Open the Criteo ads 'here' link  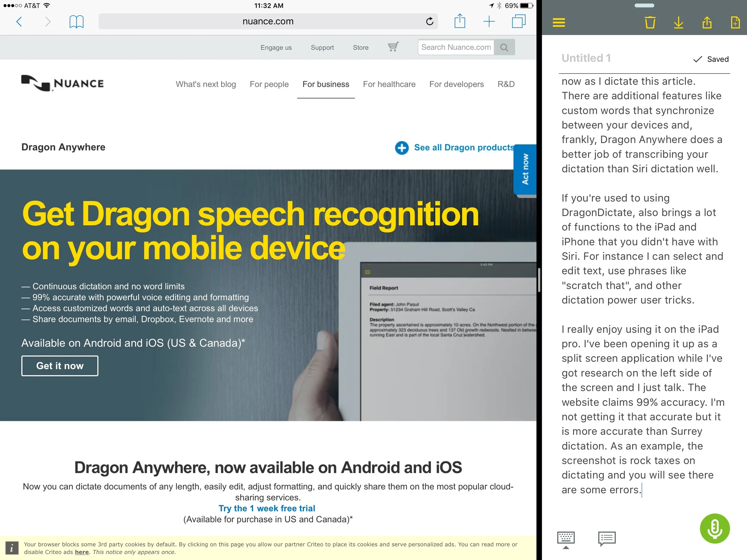[82, 552]
